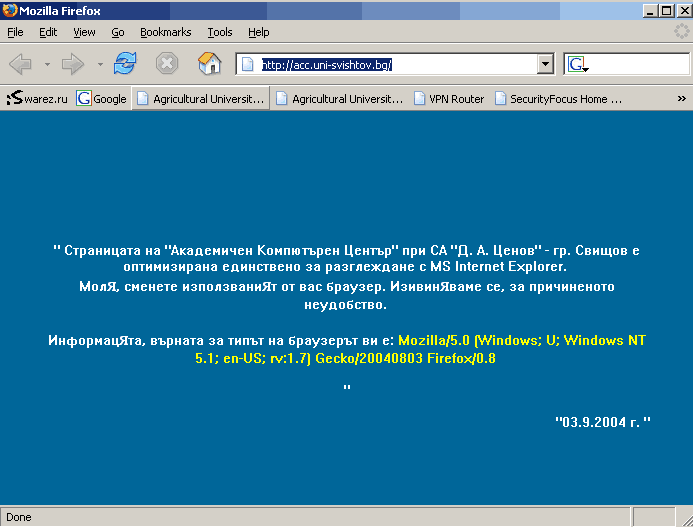The height and width of the screenshot is (527, 693).
Task: Click the Firefox logo in title bar
Action: pos(9,10)
